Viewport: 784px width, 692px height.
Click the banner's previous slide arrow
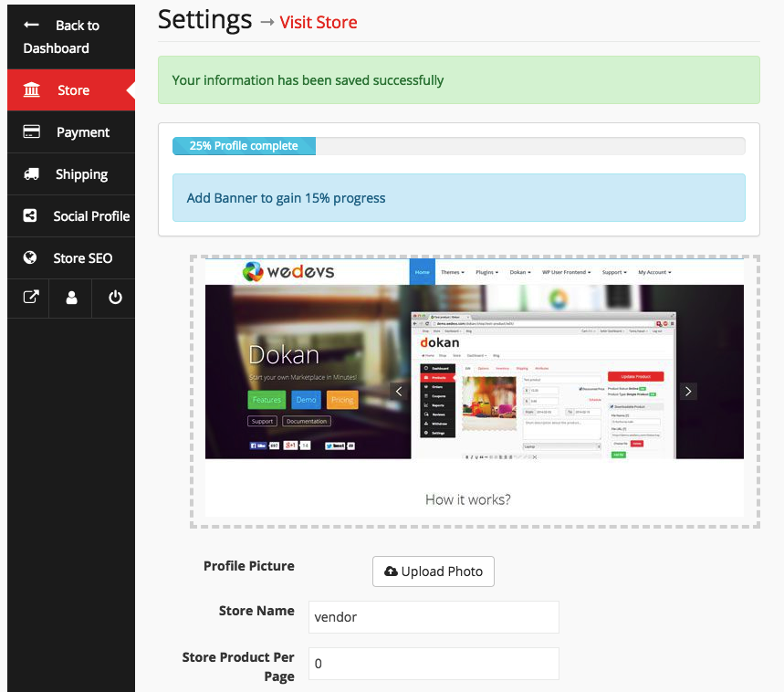399,391
